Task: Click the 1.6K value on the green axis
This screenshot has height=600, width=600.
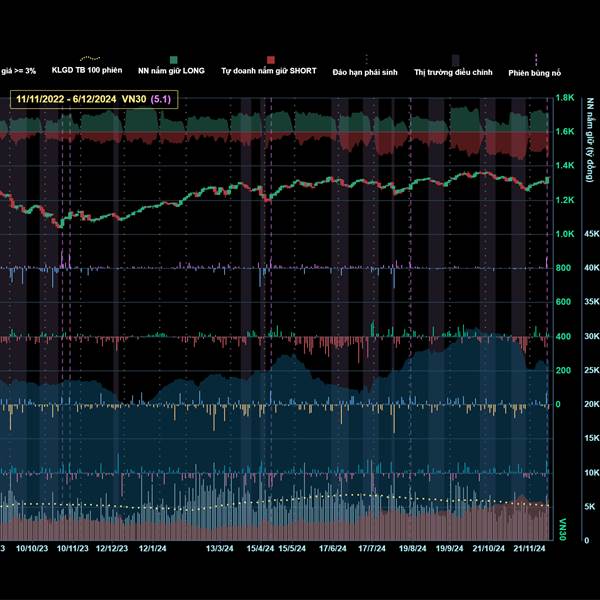Action: point(565,132)
